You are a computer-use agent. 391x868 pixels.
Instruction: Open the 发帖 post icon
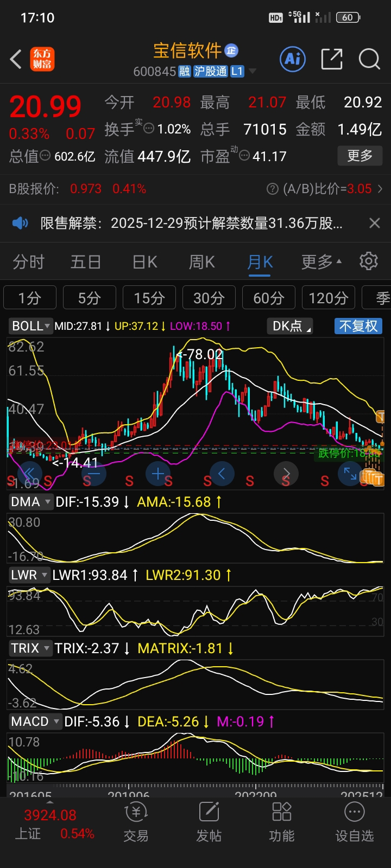click(x=209, y=822)
